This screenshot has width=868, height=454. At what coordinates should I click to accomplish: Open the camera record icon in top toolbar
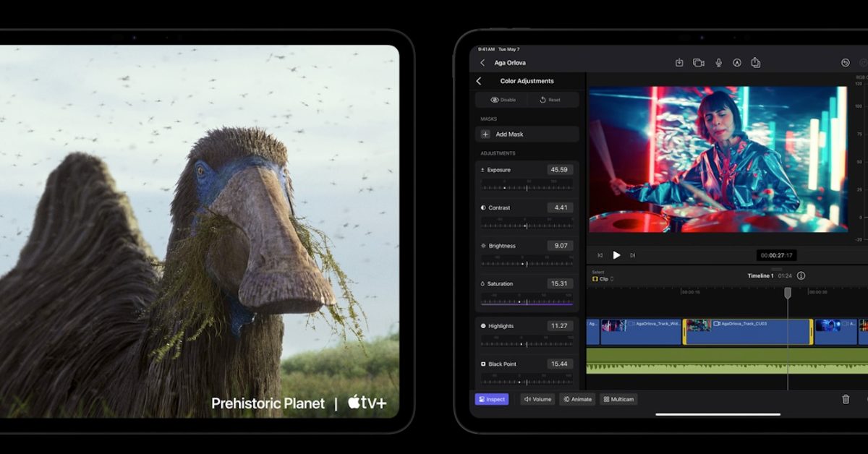(699, 63)
